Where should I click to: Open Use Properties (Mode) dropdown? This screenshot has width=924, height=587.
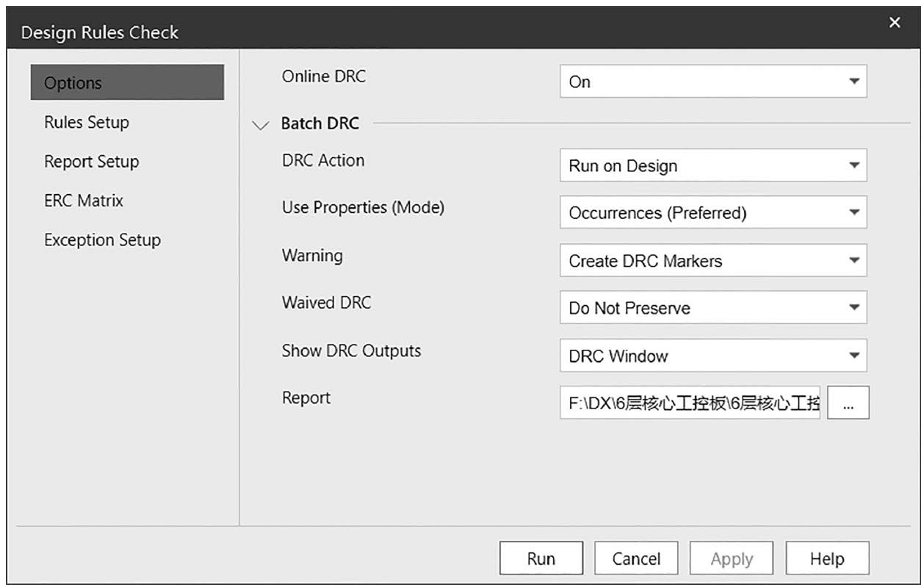pyautogui.click(x=713, y=213)
